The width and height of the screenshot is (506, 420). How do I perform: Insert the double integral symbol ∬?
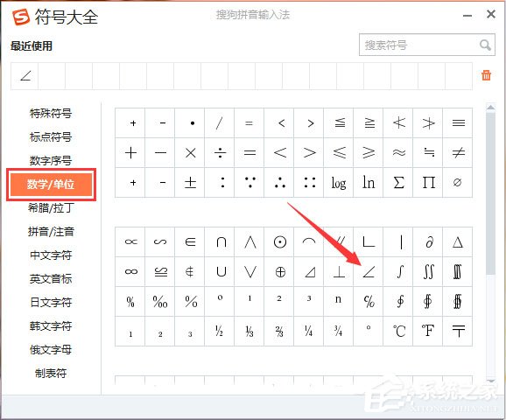[428, 271]
